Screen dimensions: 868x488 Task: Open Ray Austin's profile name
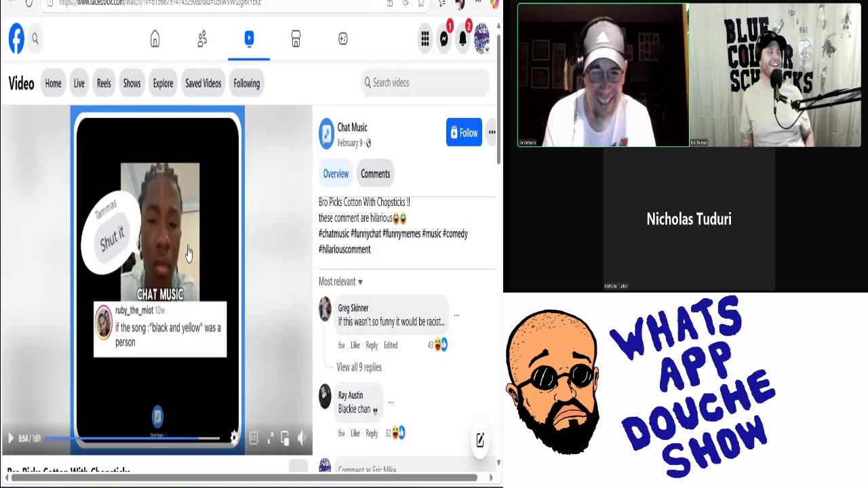coord(351,396)
